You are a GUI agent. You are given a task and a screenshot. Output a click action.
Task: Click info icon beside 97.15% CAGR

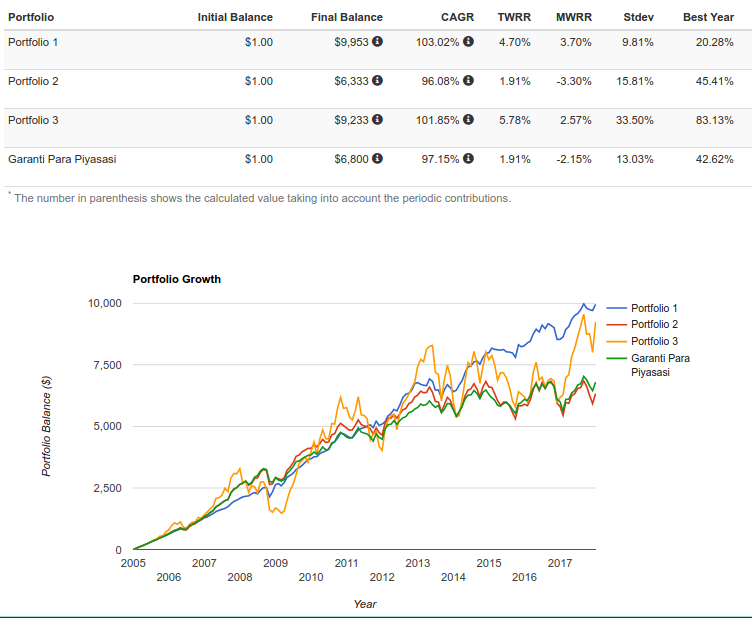pos(469,158)
